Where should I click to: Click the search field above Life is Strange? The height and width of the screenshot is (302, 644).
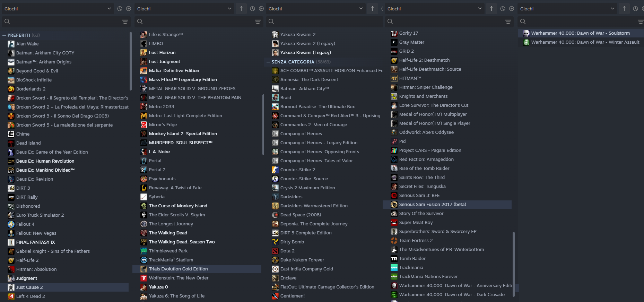coord(196,22)
